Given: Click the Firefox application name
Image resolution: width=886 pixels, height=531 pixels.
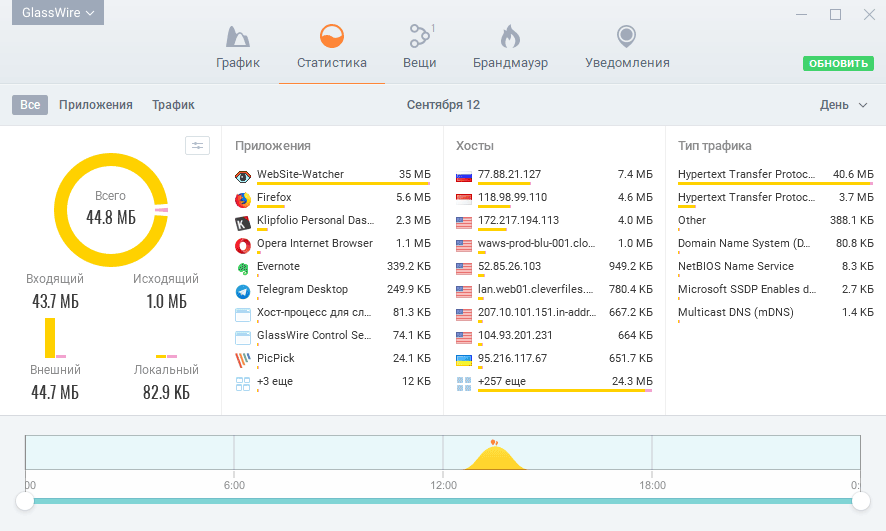Looking at the screenshot, I should (274, 197).
